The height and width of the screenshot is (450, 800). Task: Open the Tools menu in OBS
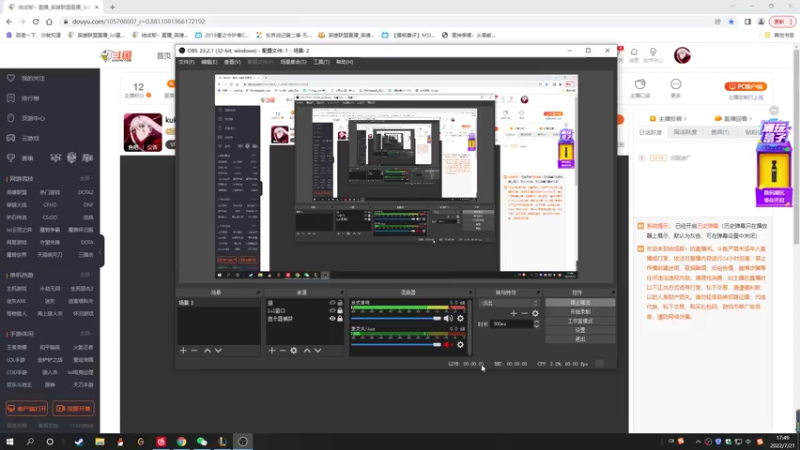[x=321, y=62]
